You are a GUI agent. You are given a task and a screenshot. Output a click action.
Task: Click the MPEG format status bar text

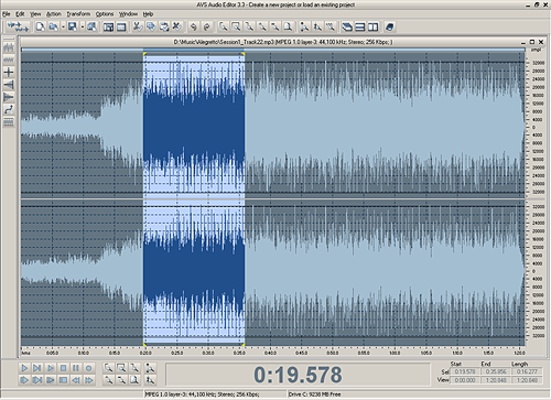coord(202,394)
